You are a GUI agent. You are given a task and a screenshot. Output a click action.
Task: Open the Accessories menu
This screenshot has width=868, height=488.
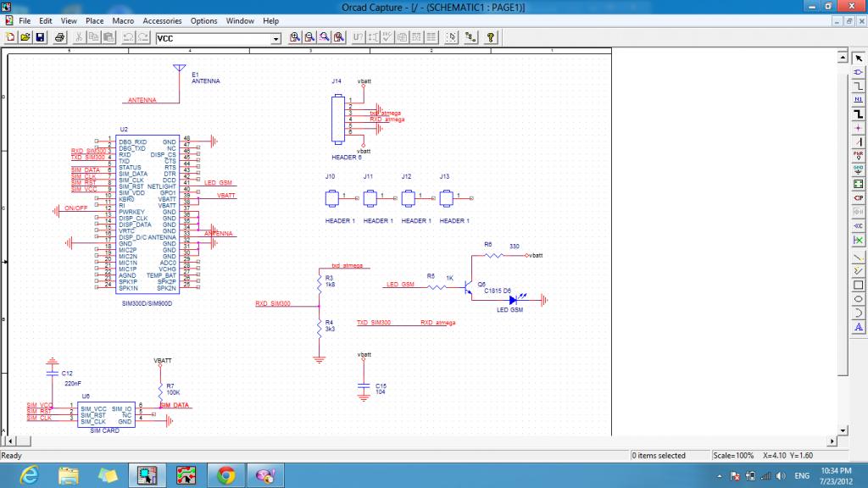[162, 20]
